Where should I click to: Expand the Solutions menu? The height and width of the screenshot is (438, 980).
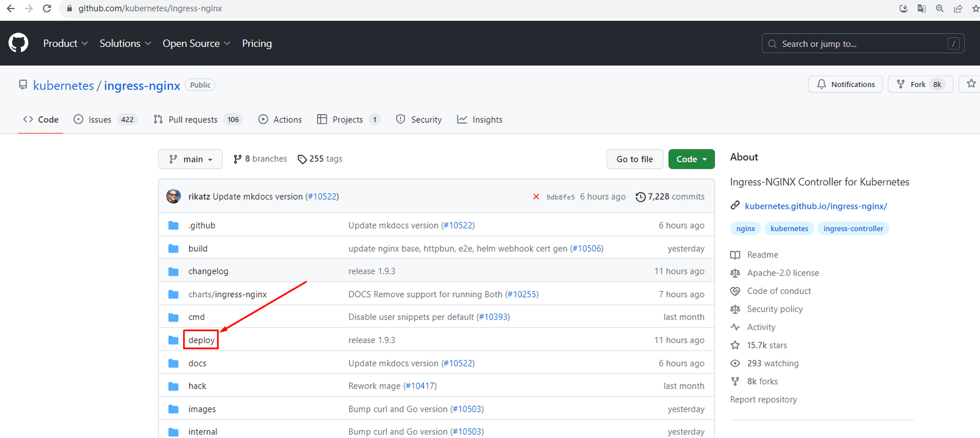(x=125, y=43)
